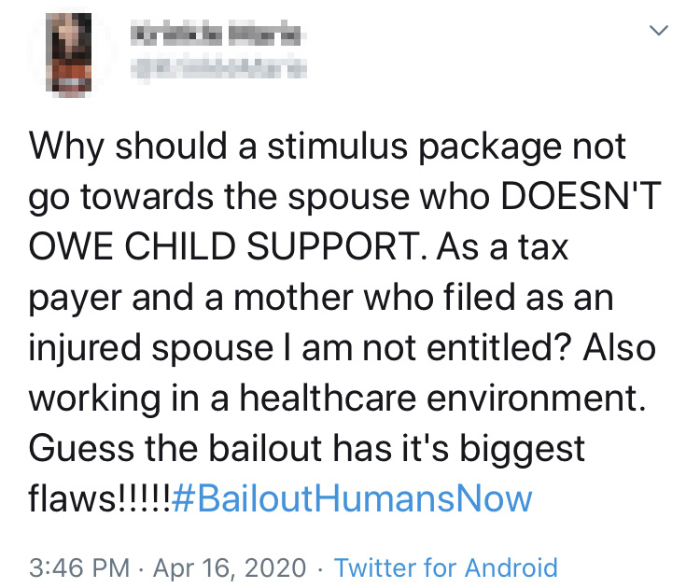This screenshot has height=588, width=700.
Task: Click the 'Guess the bailout' sentence
Action: [x=175, y=448]
